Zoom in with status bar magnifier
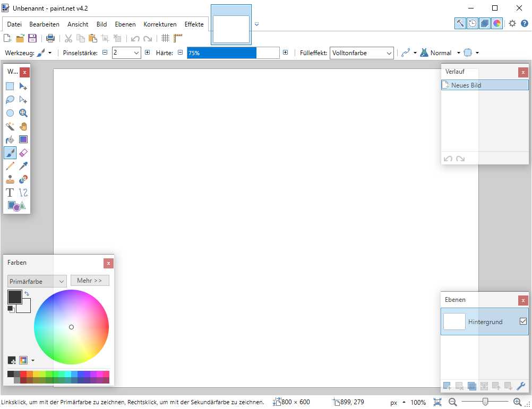Image resolution: width=532 pixels, height=409 pixels. coord(518,402)
